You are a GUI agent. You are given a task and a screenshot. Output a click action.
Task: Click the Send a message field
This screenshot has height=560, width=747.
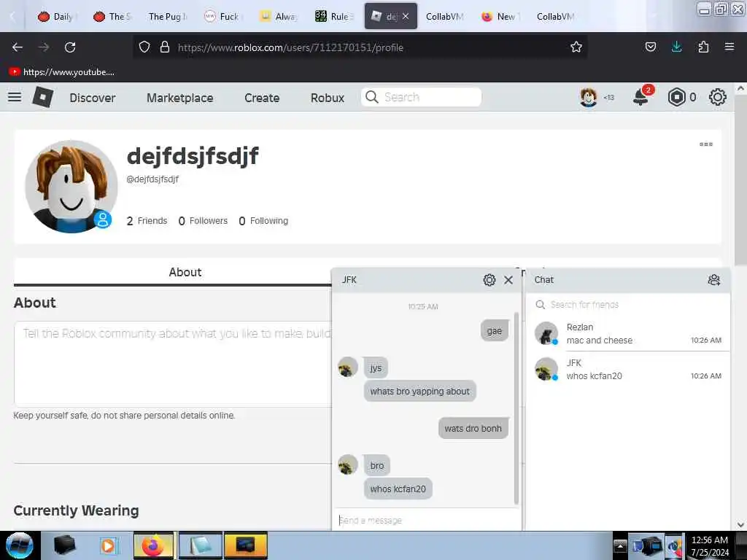click(426, 521)
